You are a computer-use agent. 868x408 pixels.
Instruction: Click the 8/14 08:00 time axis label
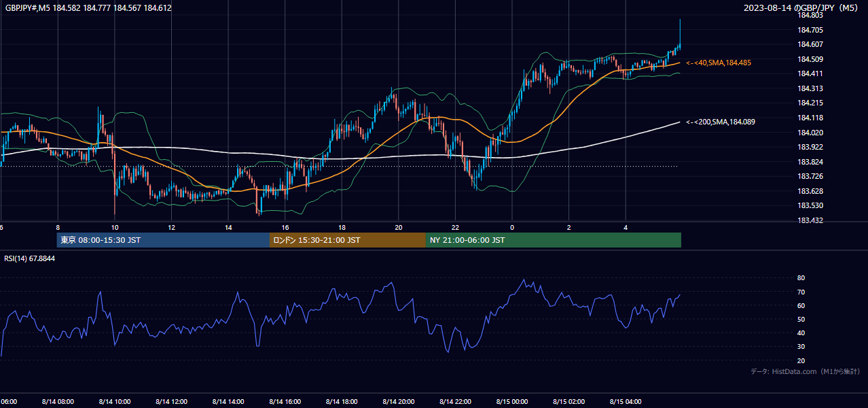coord(58,402)
